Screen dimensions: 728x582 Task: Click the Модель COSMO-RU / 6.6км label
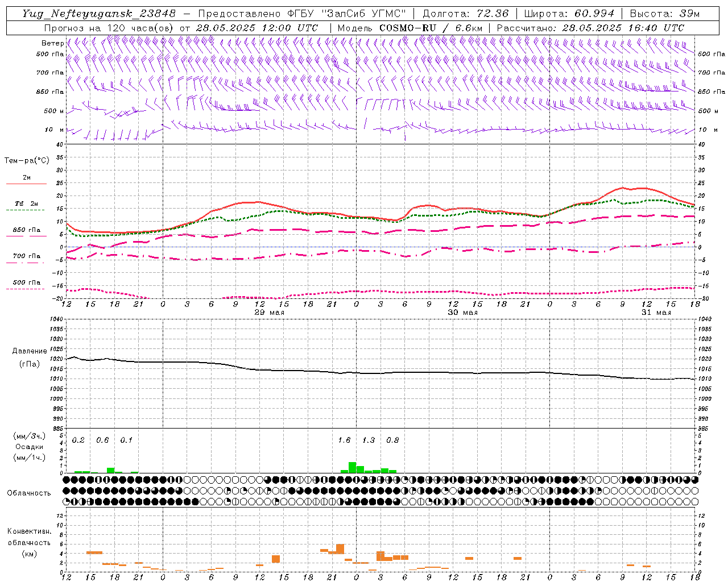pos(410,28)
